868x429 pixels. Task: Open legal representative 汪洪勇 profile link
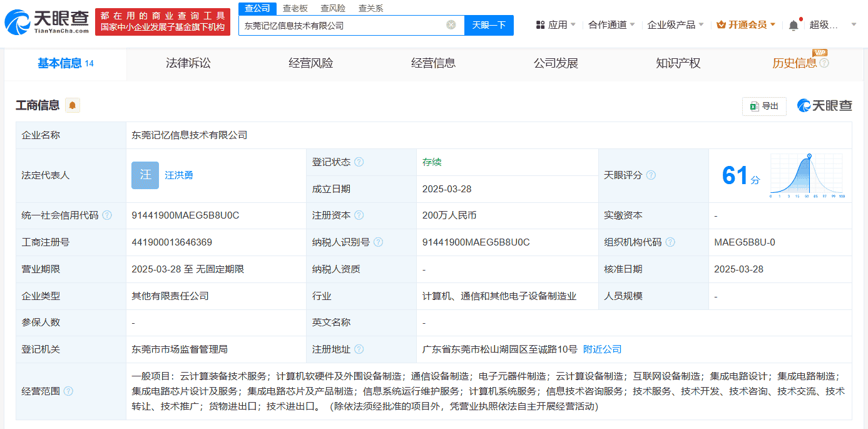click(x=180, y=175)
